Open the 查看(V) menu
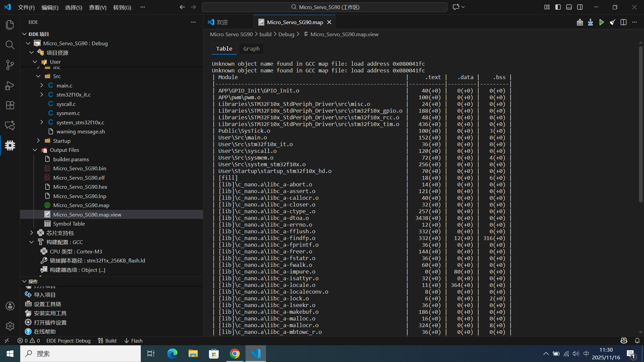The height and width of the screenshot is (362, 644). coord(97,7)
